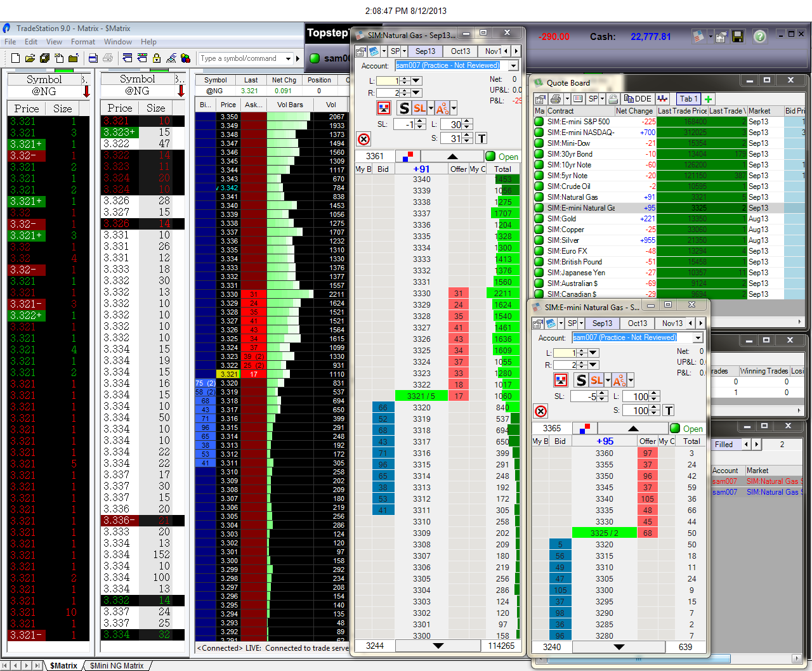
Task: Open the SL dropdown arrow in the SIM:E-mini Natural Gas window
Action: coord(608,380)
